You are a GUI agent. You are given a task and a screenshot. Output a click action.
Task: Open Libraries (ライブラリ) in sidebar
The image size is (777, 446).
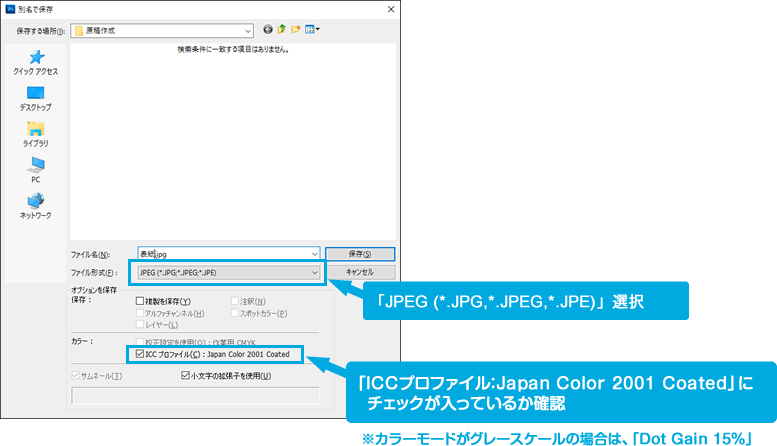pos(36,134)
